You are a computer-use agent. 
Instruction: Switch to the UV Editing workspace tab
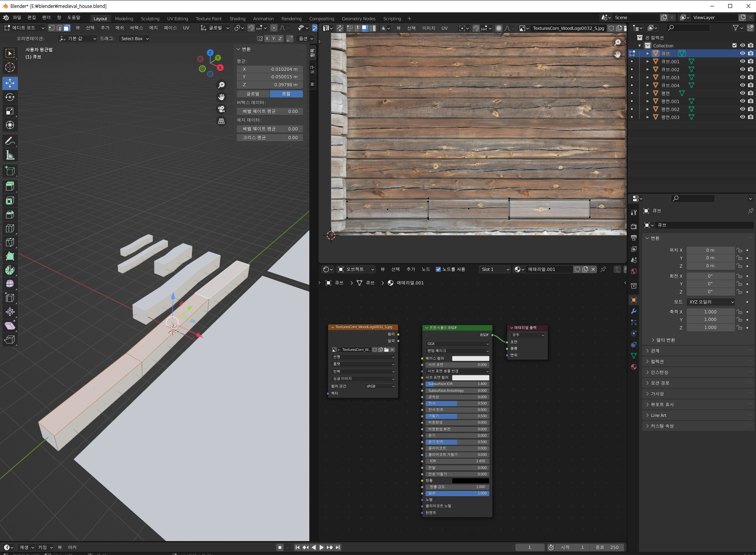pos(178,19)
